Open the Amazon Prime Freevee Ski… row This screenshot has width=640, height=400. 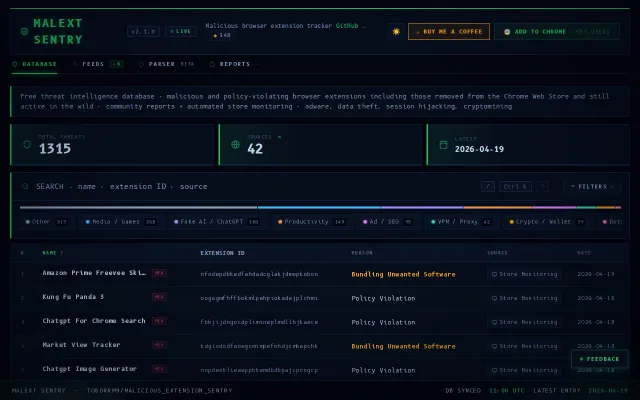tap(320, 273)
